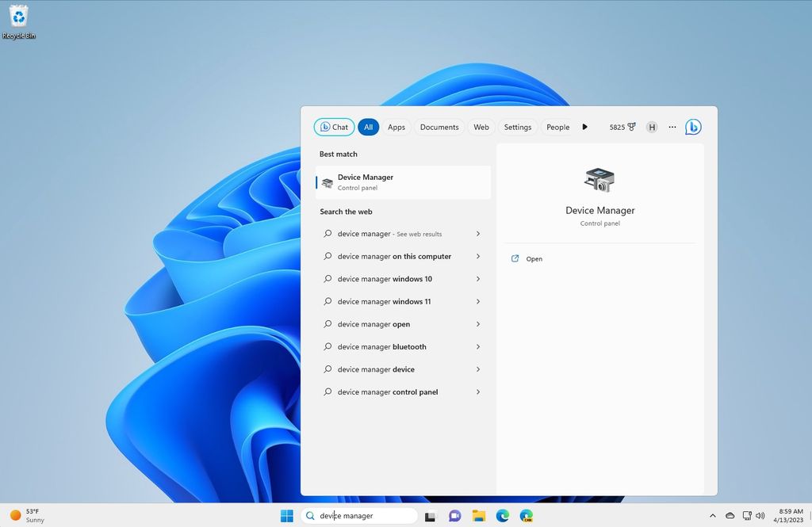Screen dimensions: 812x527
Task: Switch to the Settings search filter tab
Action: [x=517, y=127]
